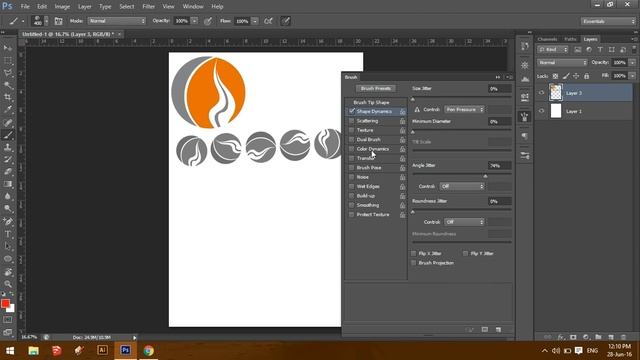Toggle Quick Mask mode

click(8, 320)
